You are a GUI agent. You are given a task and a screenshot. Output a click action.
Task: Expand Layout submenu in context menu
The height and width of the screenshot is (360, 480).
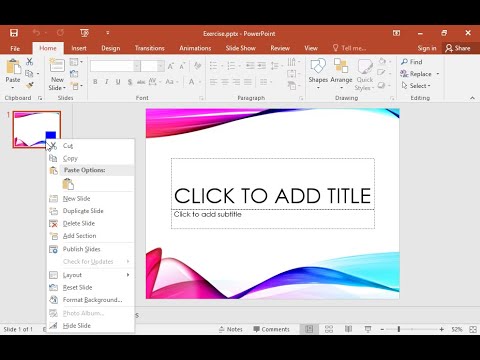(90, 275)
